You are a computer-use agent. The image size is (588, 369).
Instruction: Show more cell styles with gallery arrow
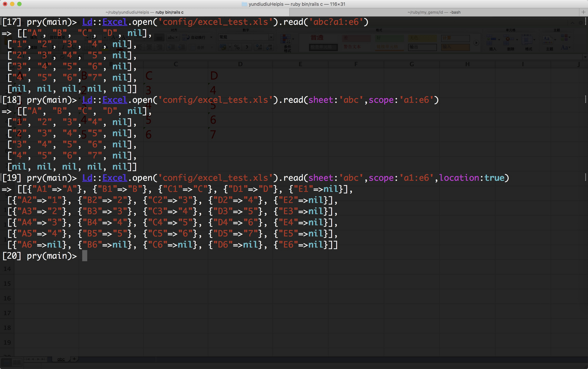click(476, 43)
